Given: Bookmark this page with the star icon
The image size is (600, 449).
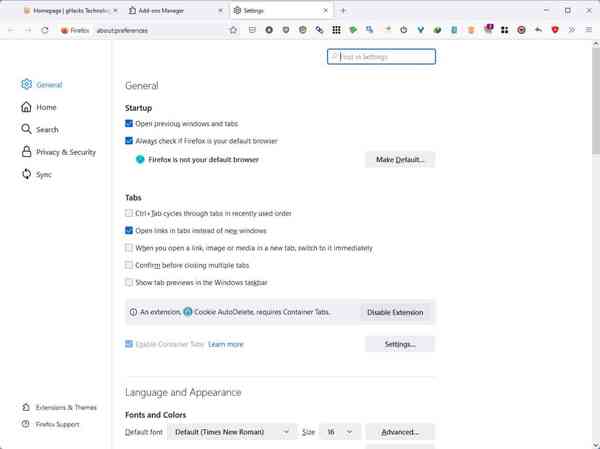Looking at the screenshot, I should [x=233, y=30].
